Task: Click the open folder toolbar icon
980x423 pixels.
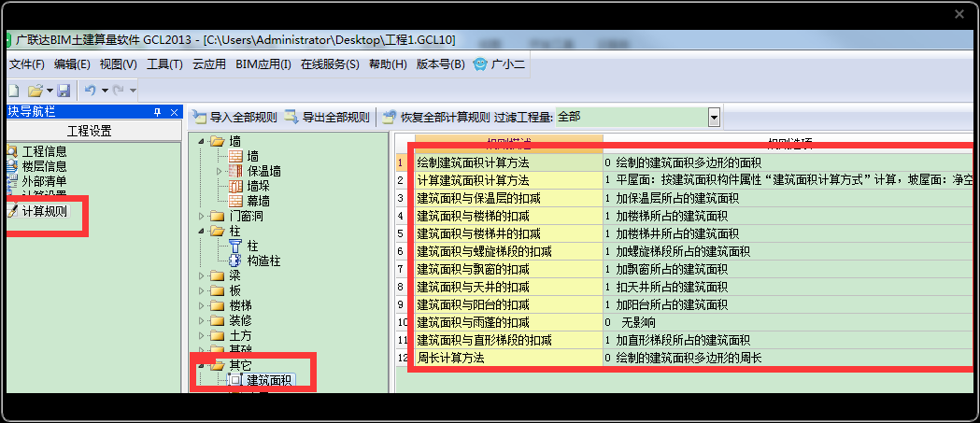Action: pyautogui.click(x=36, y=91)
